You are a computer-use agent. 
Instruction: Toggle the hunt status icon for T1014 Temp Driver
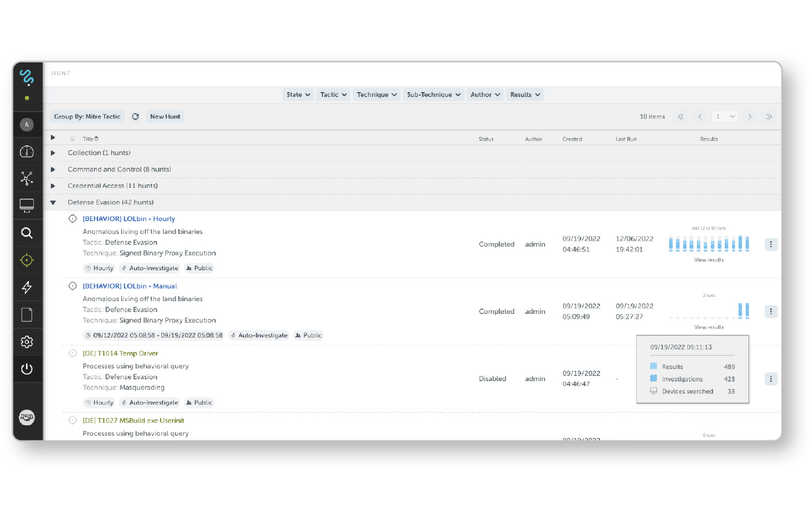[x=73, y=353]
